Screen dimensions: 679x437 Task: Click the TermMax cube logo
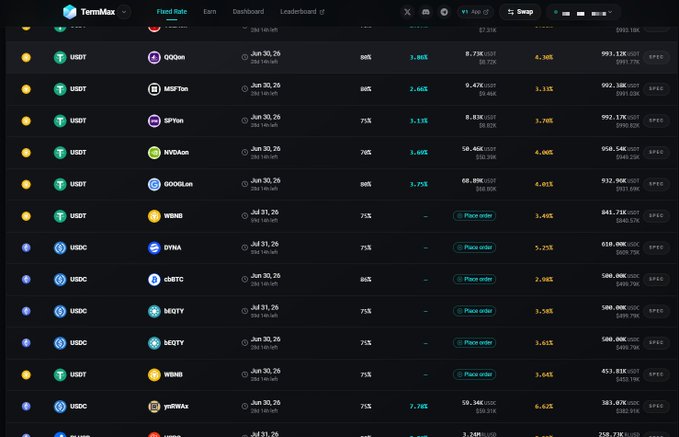point(69,12)
